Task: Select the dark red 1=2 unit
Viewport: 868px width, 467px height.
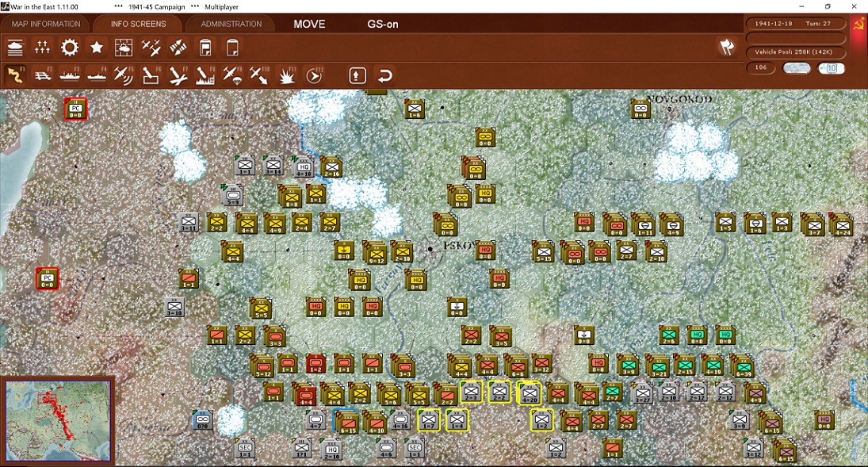Action: (x=315, y=363)
